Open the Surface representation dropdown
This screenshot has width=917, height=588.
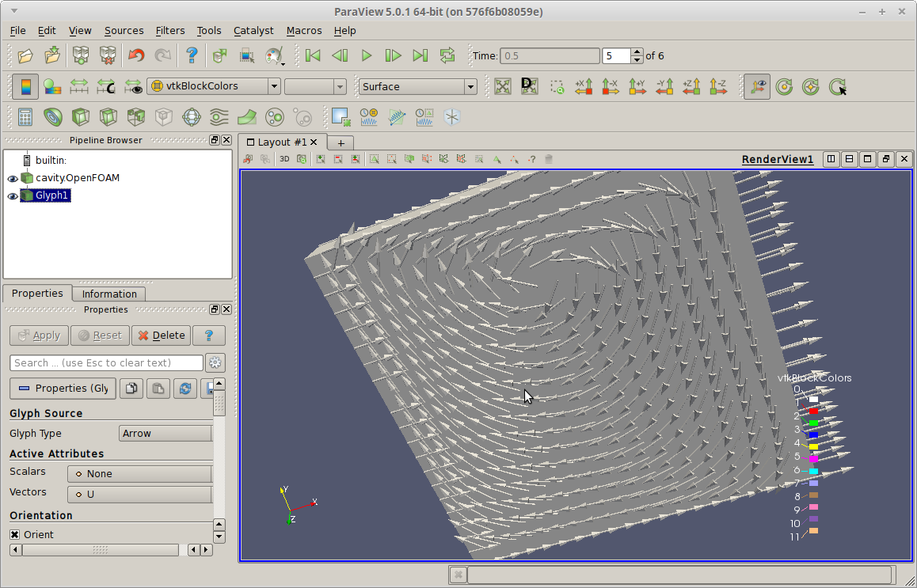(417, 86)
